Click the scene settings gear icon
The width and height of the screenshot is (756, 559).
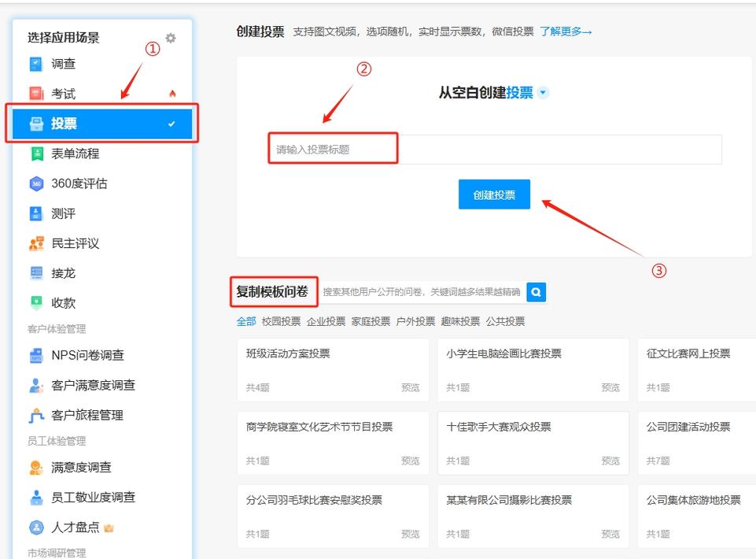[171, 36]
